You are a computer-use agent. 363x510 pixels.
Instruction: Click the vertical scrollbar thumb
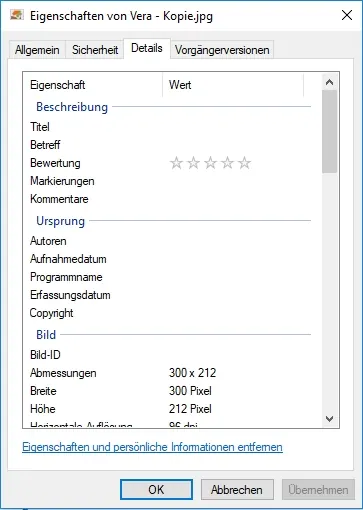click(329, 132)
